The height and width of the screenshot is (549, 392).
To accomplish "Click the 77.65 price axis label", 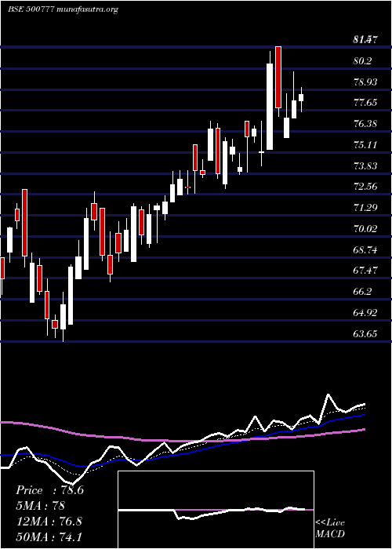I will click(365, 103).
